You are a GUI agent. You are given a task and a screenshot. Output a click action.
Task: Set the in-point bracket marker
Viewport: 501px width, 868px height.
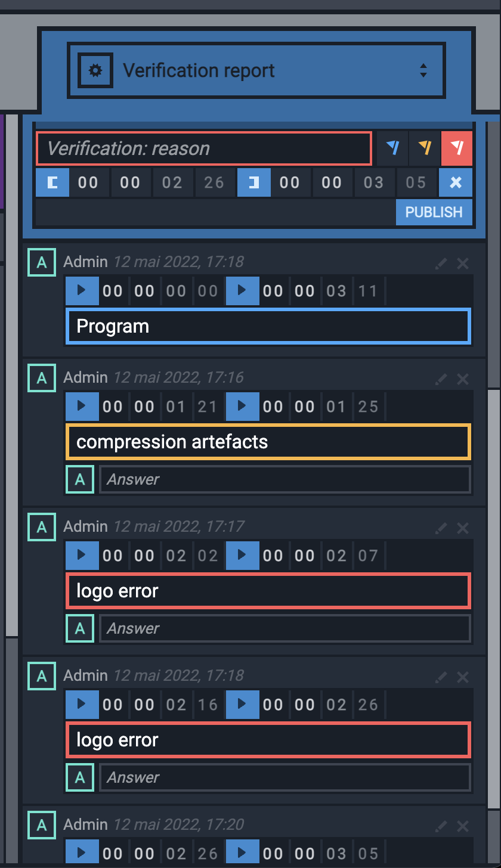point(52,182)
